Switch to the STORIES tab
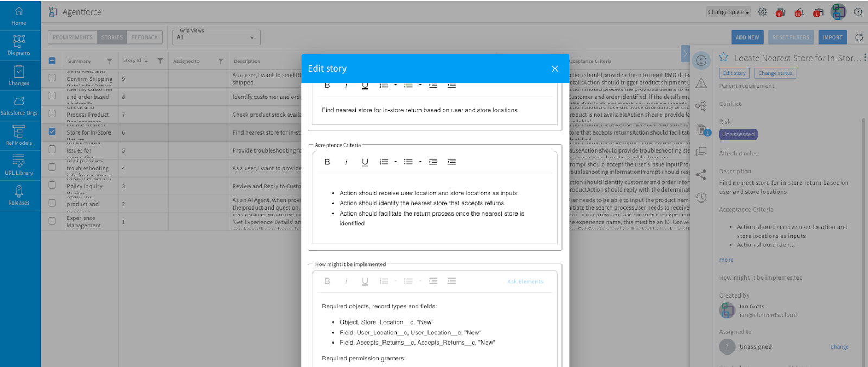This screenshot has height=367, width=868. click(112, 37)
